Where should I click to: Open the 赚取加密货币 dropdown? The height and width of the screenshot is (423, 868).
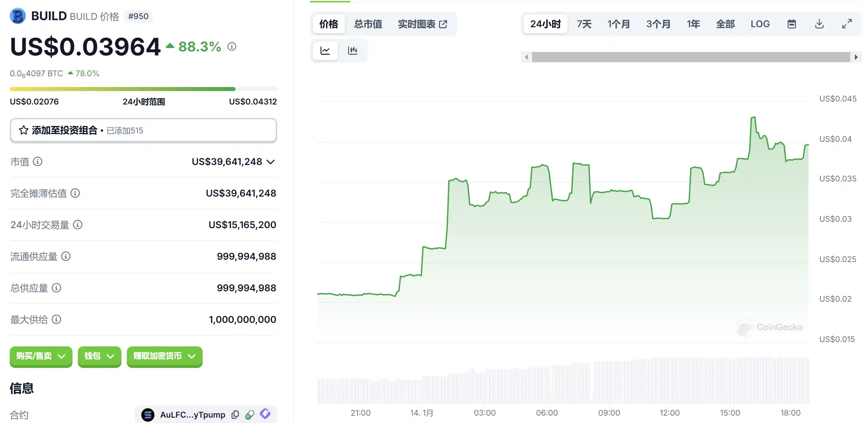(164, 356)
